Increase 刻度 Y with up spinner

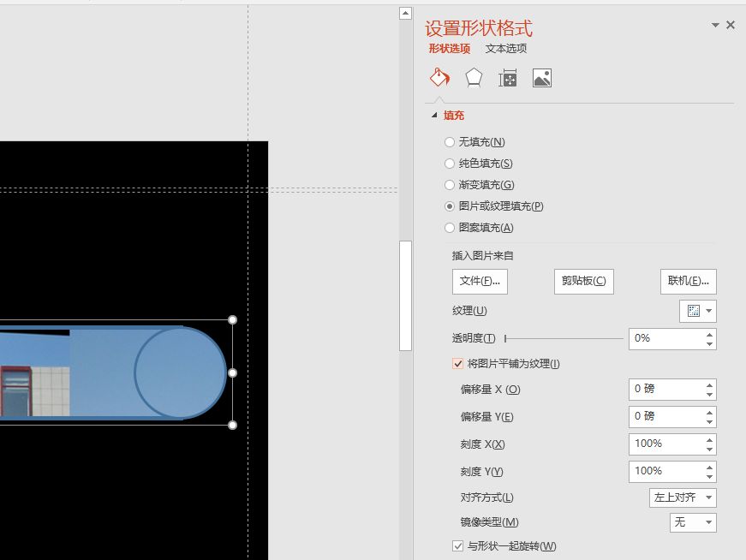click(710, 468)
